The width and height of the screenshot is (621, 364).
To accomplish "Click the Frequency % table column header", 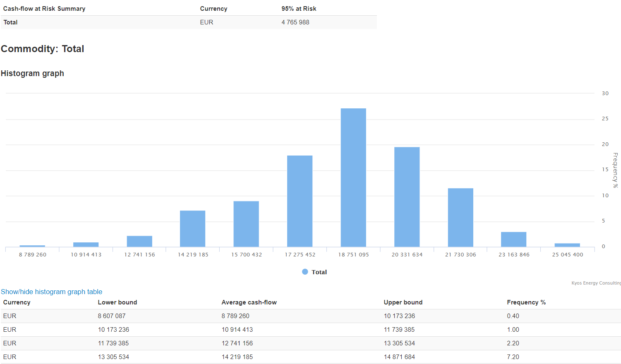I will coord(526,302).
